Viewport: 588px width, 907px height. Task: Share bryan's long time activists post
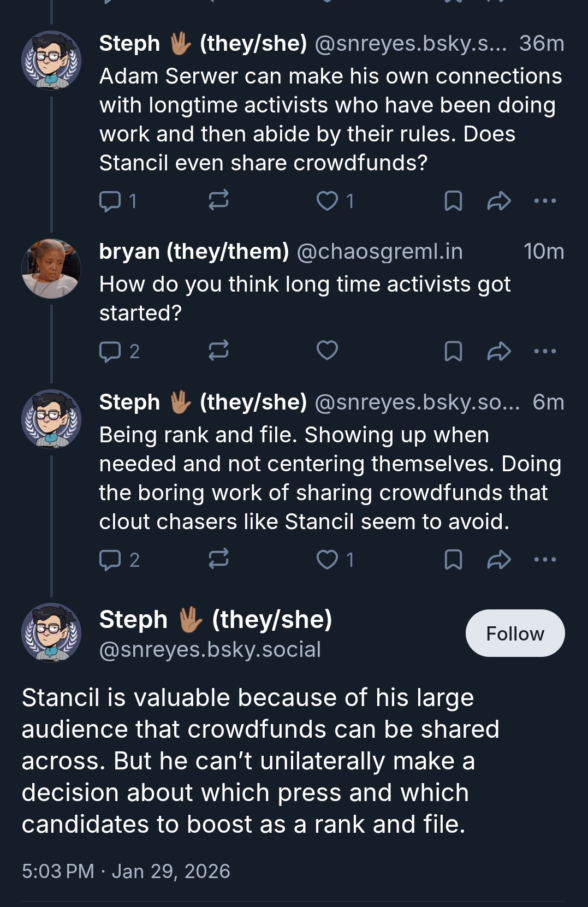499,351
